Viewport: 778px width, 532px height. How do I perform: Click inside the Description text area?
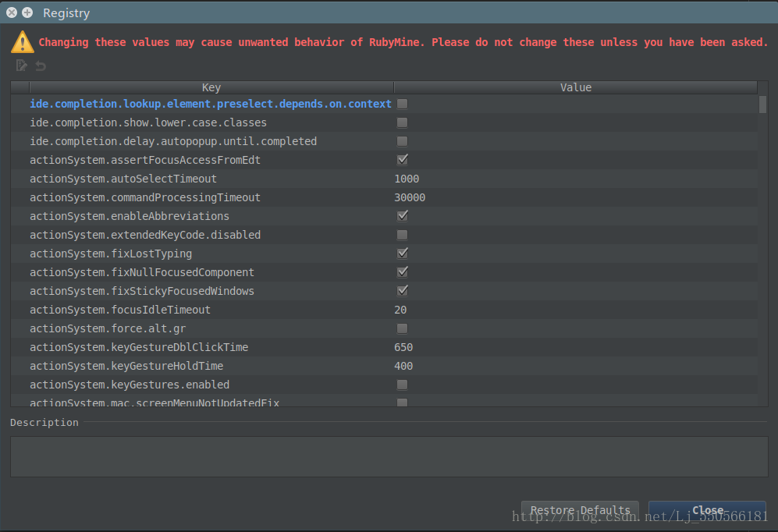389,456
